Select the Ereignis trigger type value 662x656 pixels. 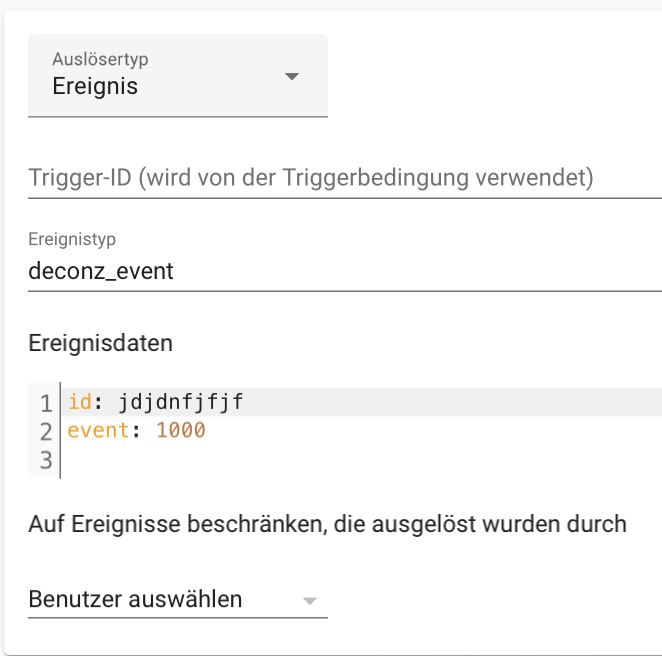tap(96, 87)
